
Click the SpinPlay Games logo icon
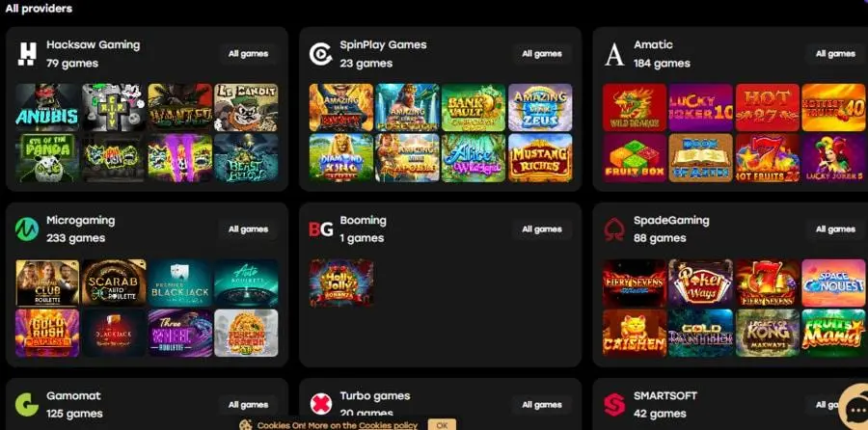click(x=320, y=54)
